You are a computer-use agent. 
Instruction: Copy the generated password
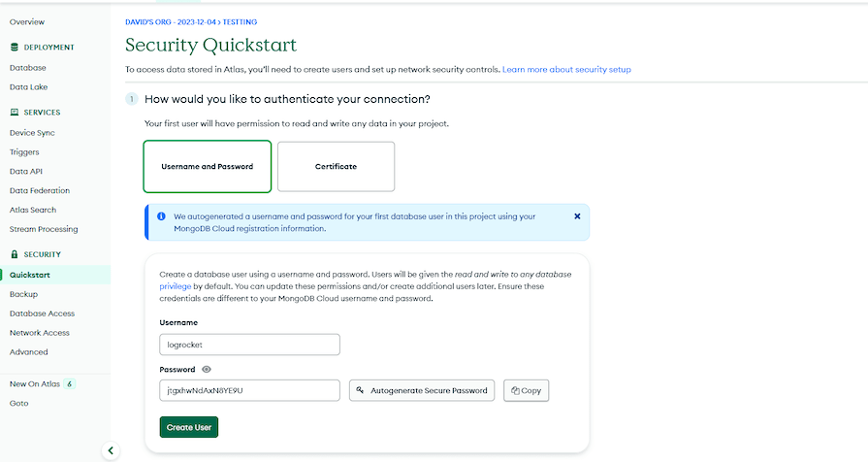point(526,390)
